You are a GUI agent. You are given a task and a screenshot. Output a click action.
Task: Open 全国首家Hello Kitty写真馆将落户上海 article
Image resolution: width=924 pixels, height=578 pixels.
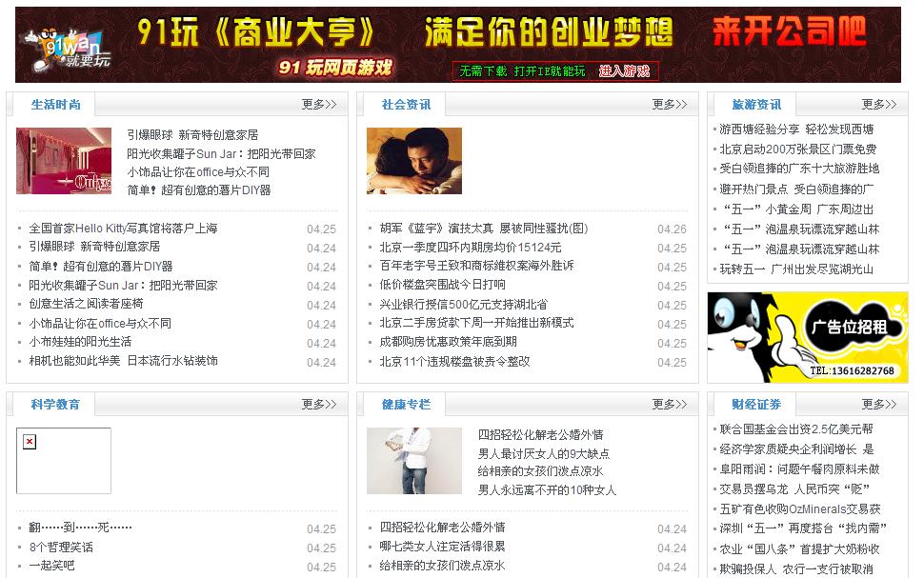pyautogui.click(x=123, y=228)
